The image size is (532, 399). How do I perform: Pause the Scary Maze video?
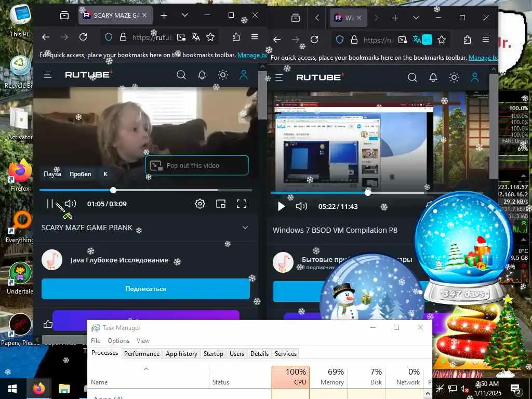50,204
